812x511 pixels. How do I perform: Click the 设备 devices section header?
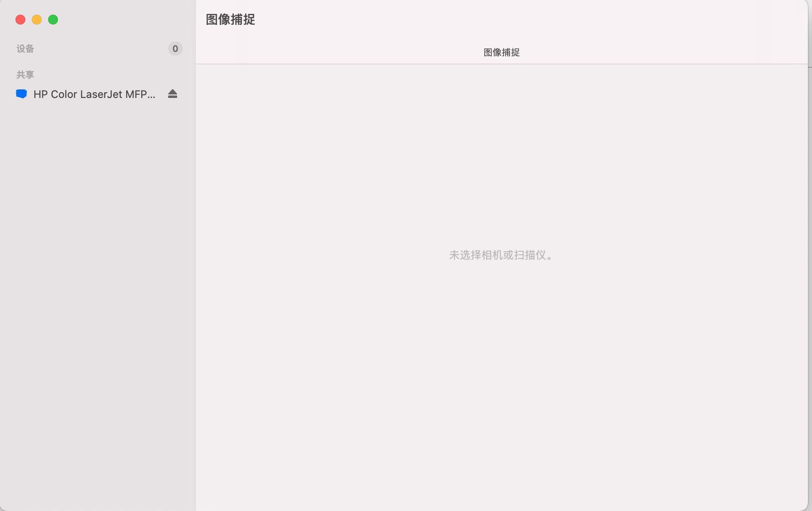point(25,49)
